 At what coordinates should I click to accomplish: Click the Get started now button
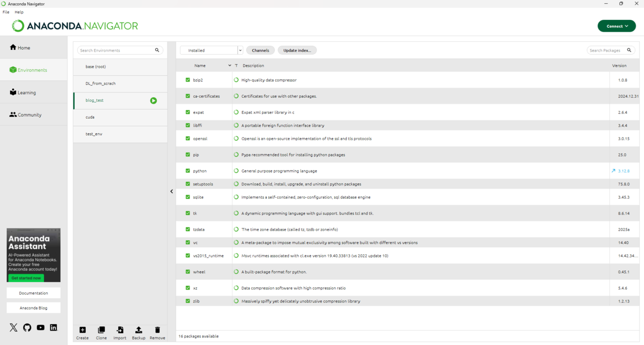click(26, 278)
